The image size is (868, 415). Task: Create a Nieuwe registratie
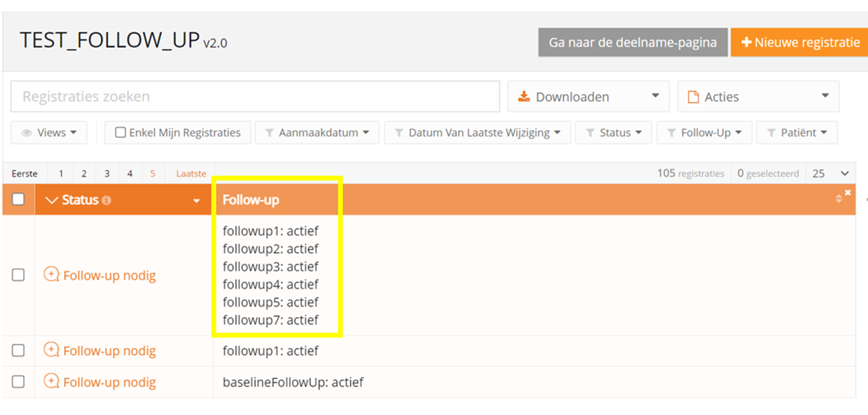(x=800, y=42)
